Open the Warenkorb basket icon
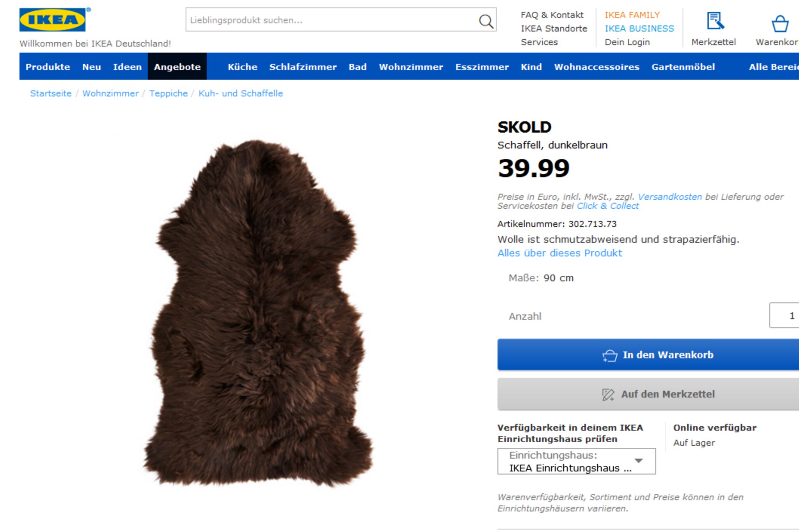This screenshot has width=799, height=532. click(780, 23)
